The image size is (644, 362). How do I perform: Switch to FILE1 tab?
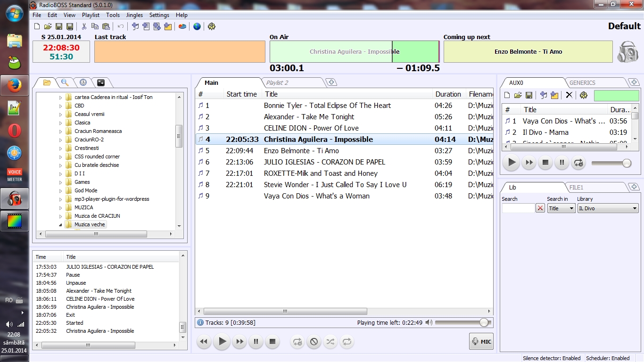coord(595,187)
